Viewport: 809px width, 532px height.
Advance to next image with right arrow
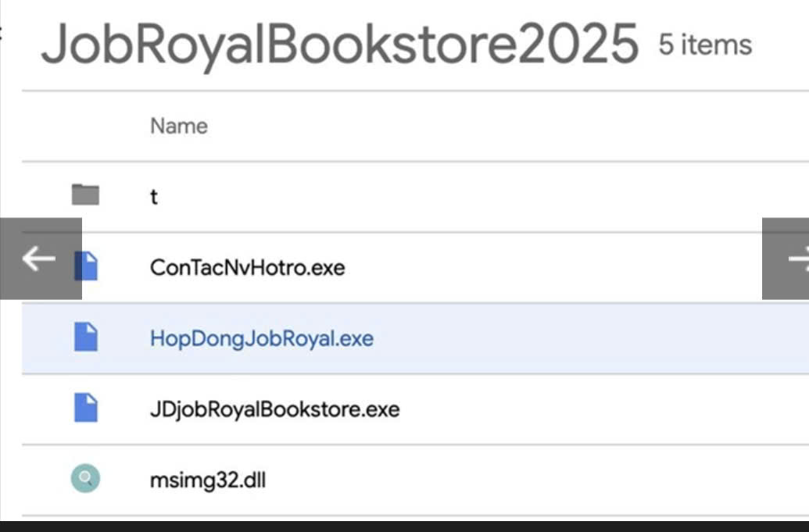[x=788, y=259]
